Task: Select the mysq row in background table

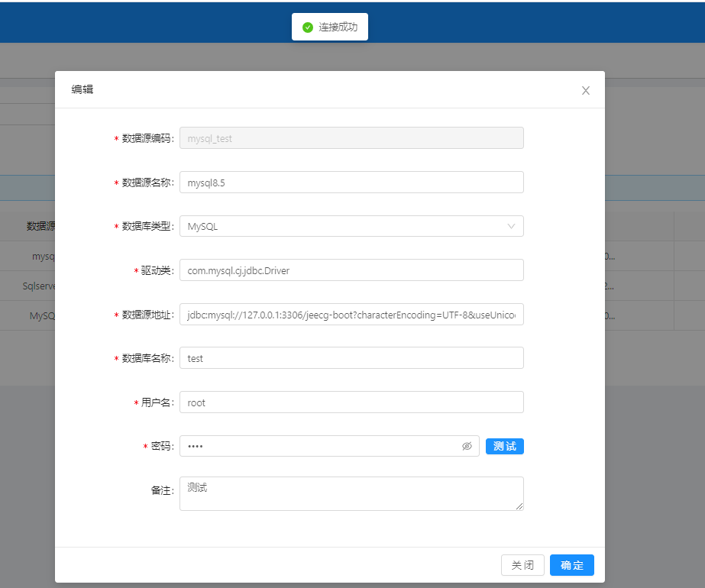Action: point(43,257)
